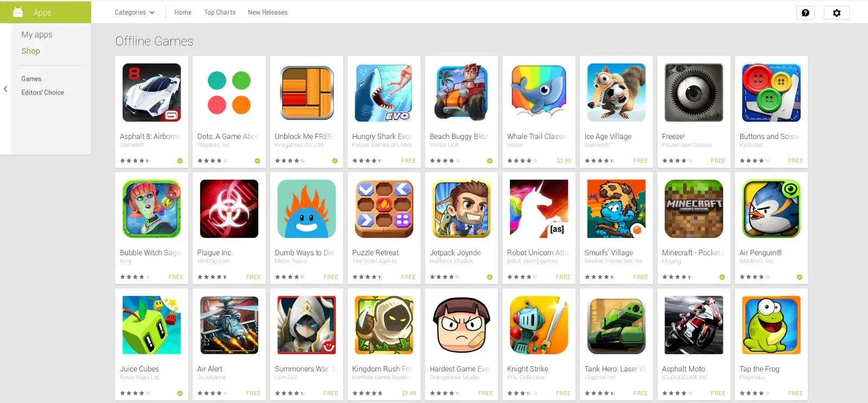868x403 pixels.
Task: Open the Minecraft Pocket Edition icon
Action: pyautogui.click(x=694, y=209)
